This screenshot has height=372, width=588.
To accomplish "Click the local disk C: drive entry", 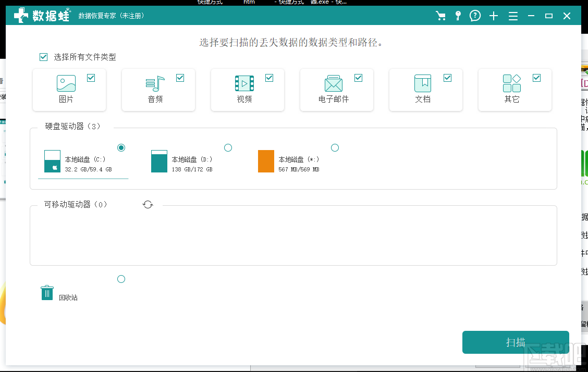I will (x=83, y=163).
